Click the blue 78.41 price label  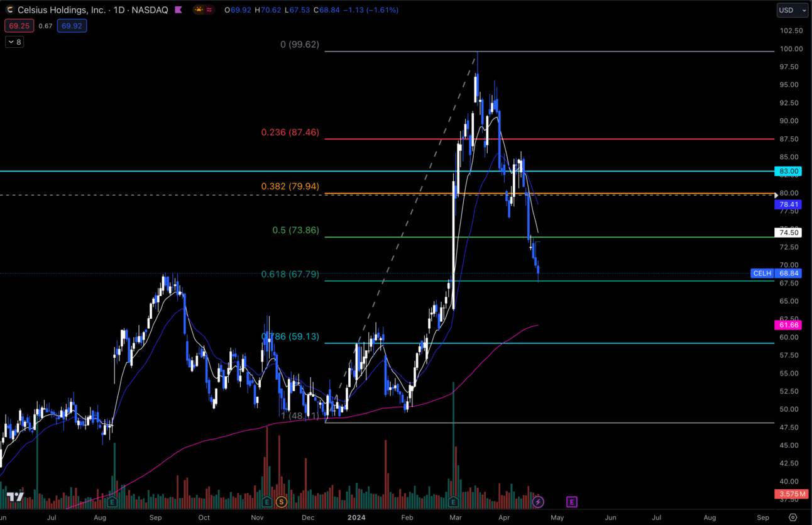click(x=789, y=204)
